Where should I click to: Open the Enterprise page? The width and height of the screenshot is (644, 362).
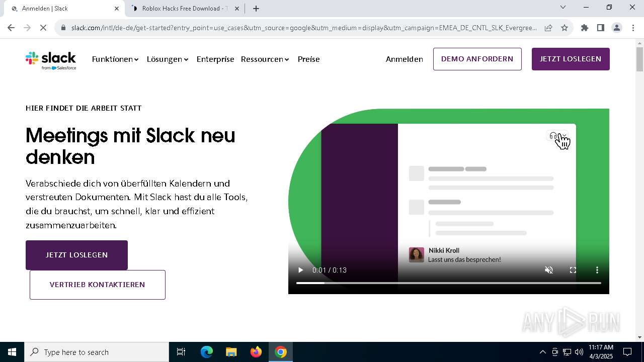pos(215,59)
